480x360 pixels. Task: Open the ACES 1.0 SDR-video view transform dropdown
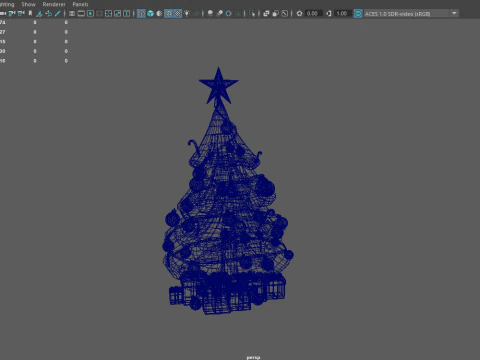pos(411,13)
